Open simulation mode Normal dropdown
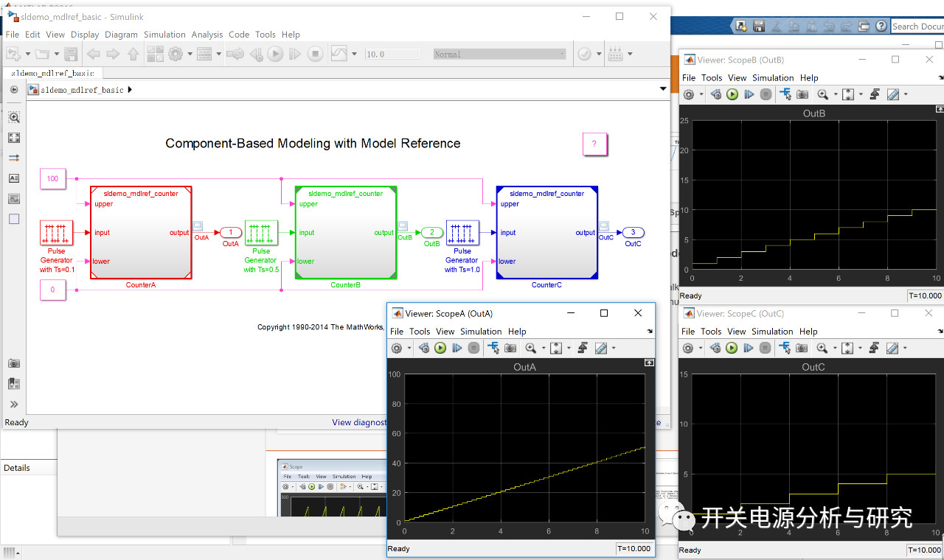The image size is (944, 560). pyautogui.click(x=500, y=54)
